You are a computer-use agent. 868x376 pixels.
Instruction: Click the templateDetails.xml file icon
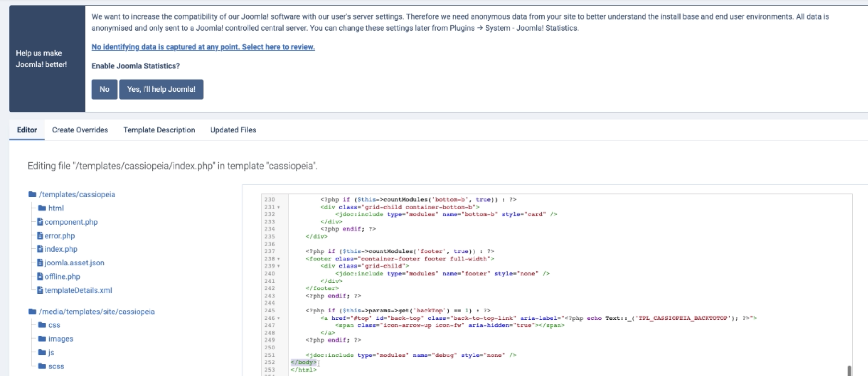click(40, 290)
